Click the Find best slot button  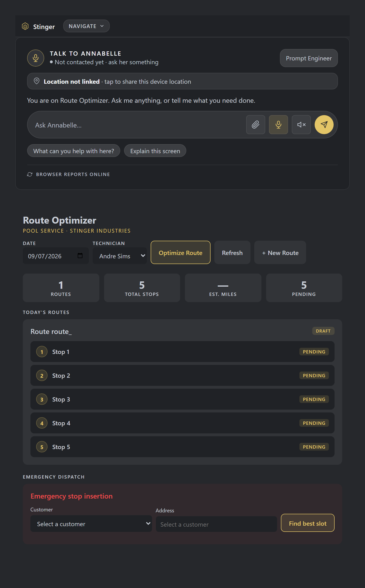coord(308,523)
